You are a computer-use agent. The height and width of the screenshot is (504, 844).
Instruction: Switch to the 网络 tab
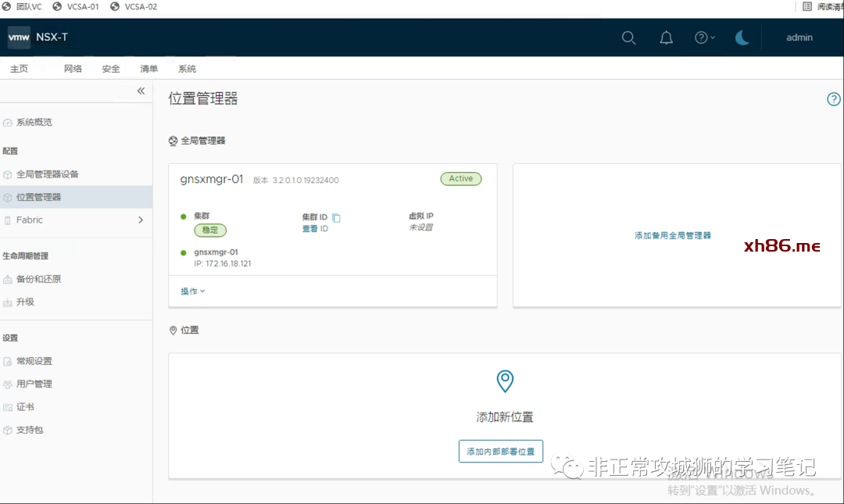point(73,69)
